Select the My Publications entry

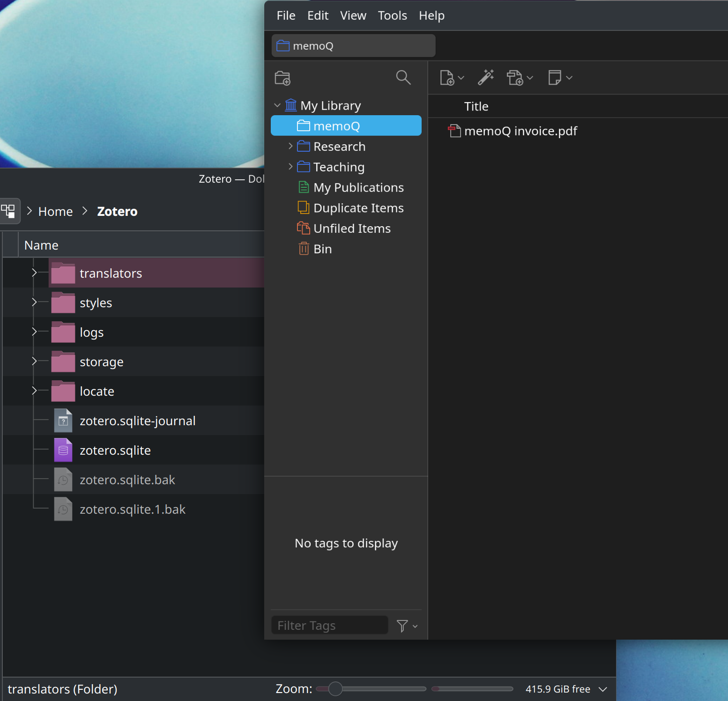click(x=358, y=187)
